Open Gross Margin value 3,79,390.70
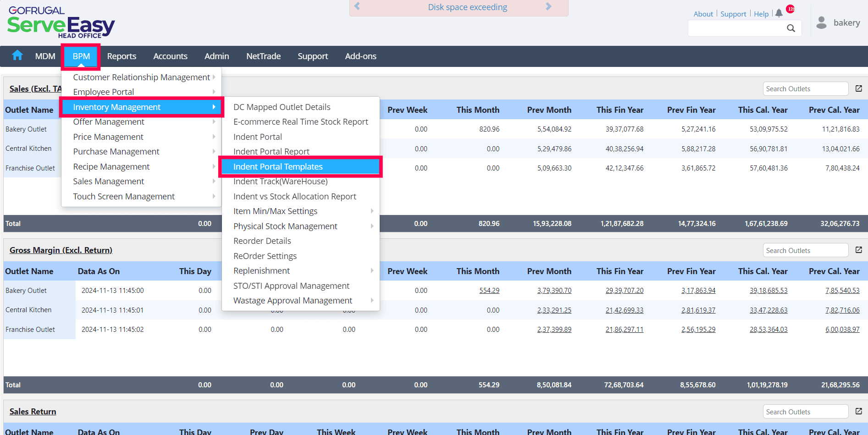Viewport: 868px width, 435px height. click(x=554, y=290)
